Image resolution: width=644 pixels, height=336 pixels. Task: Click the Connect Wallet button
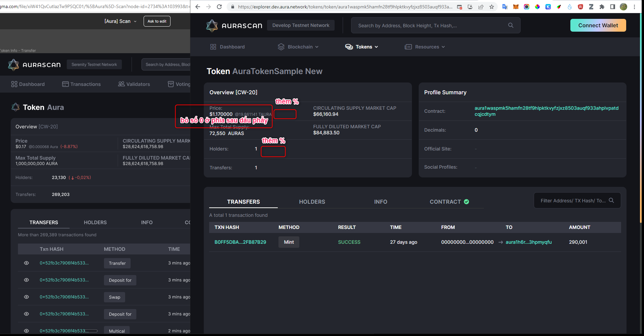point(598,25)
